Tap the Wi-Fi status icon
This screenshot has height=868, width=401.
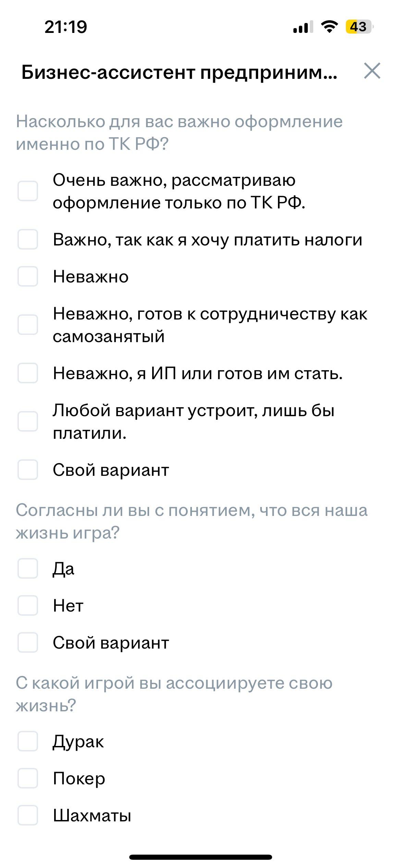click(329, 27)
